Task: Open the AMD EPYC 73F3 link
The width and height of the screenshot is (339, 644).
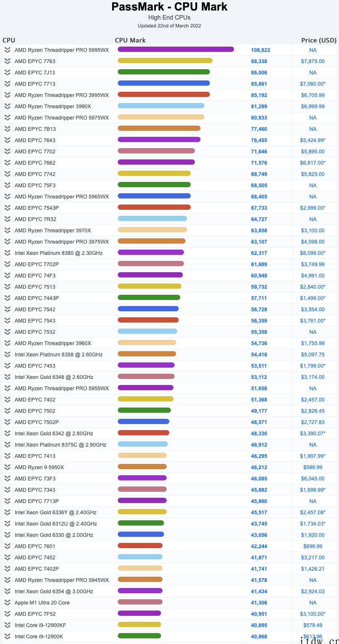Action: coord(35,479)
